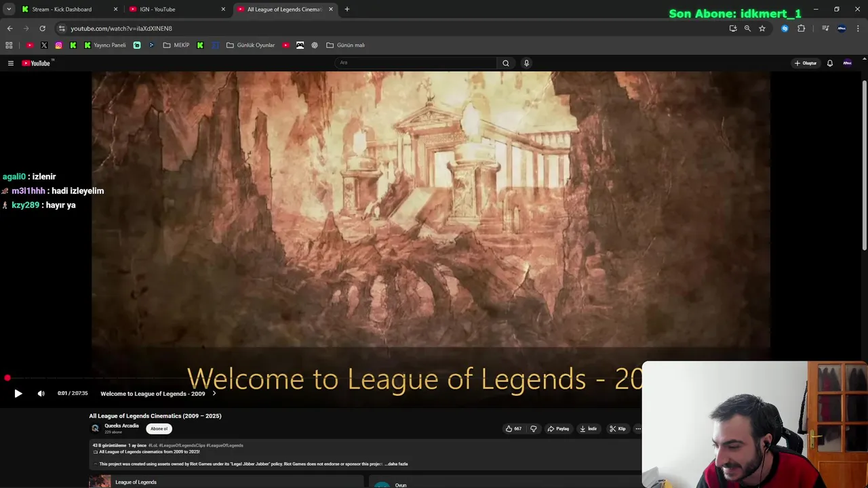
Task: Subscribe with the Abone ol button
Action: (159, 428)
